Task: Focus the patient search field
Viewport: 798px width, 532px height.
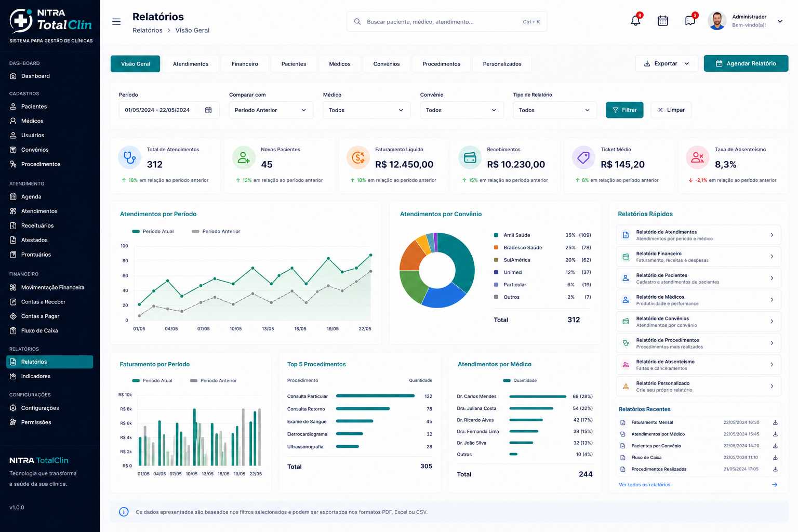Action: (x=447, y=22)
